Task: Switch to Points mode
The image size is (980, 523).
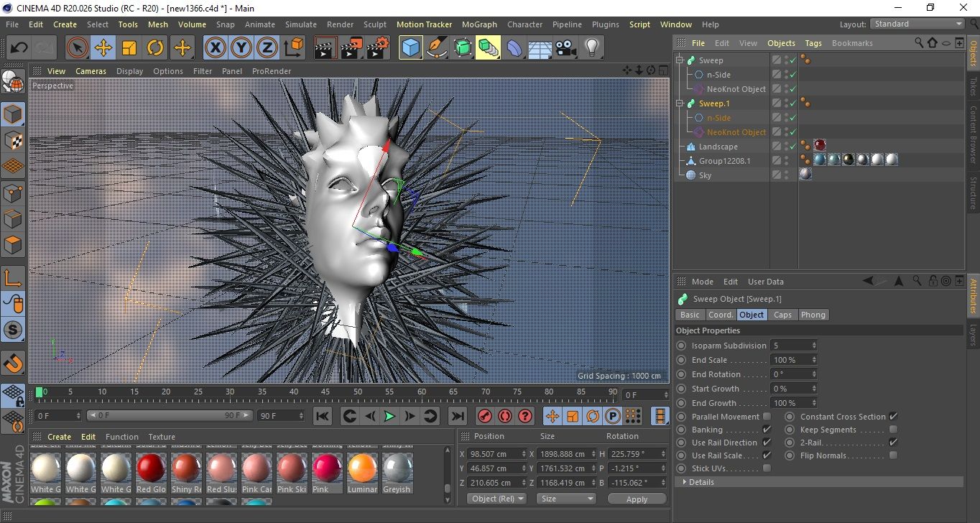Action: point(13,193)
